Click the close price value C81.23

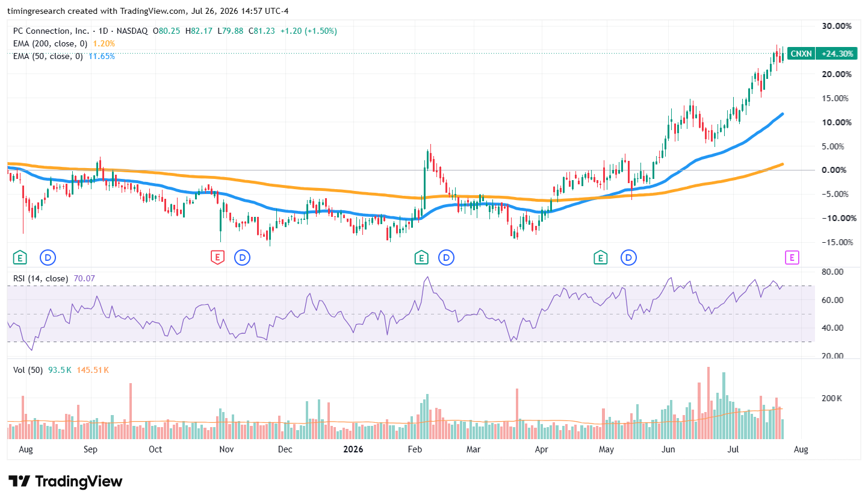click(261, 31)
